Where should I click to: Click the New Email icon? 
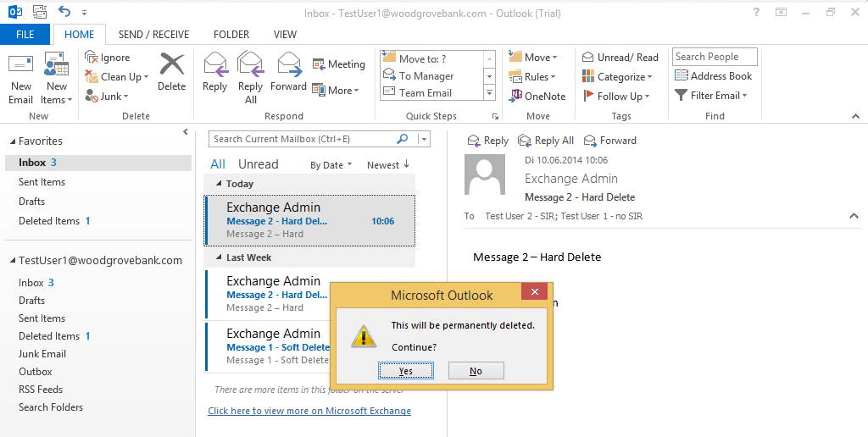tap(20, 64)
